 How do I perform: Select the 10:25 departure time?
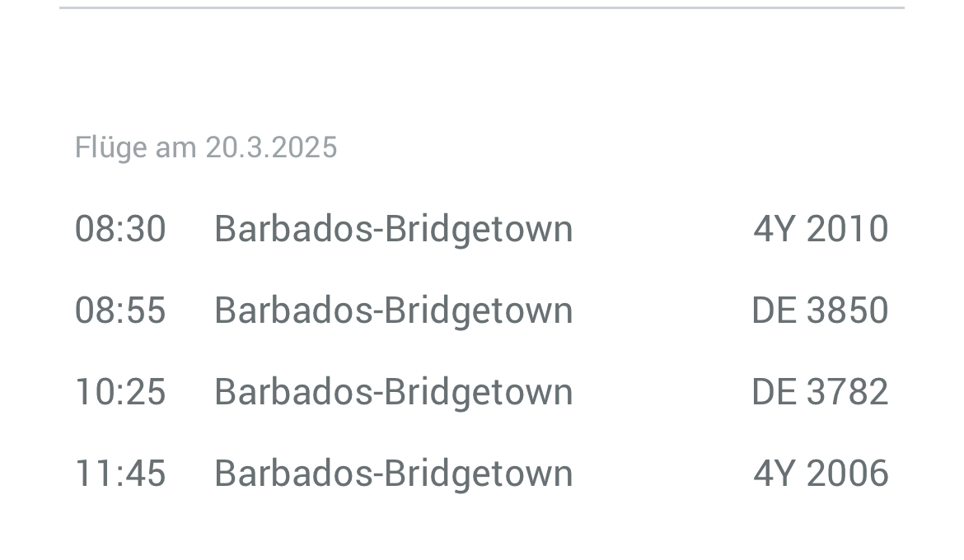[x=120, y=391]
